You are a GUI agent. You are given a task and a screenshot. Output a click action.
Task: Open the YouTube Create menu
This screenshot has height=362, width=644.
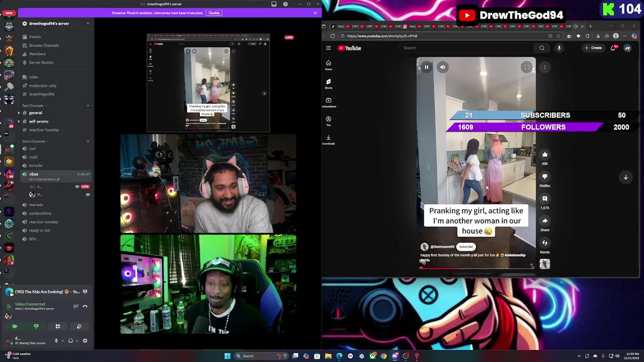(x=593, y=48)
